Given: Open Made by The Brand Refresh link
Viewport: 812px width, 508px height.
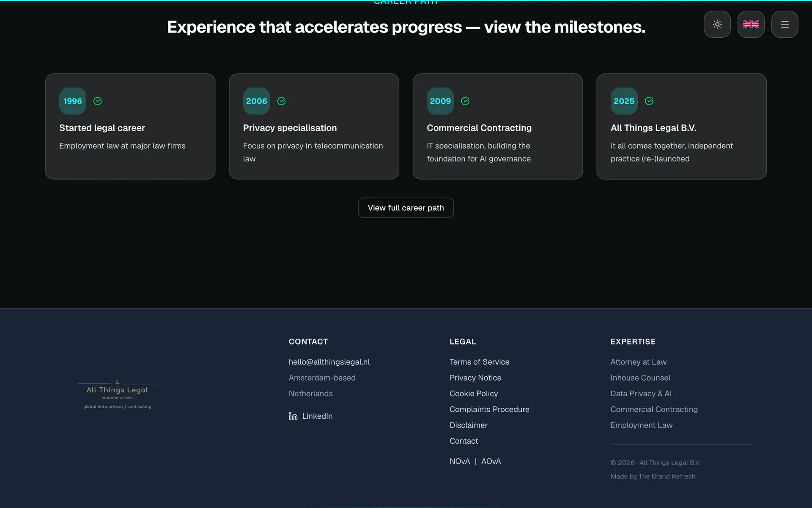Looking at the screenshot, I should 653,476.
